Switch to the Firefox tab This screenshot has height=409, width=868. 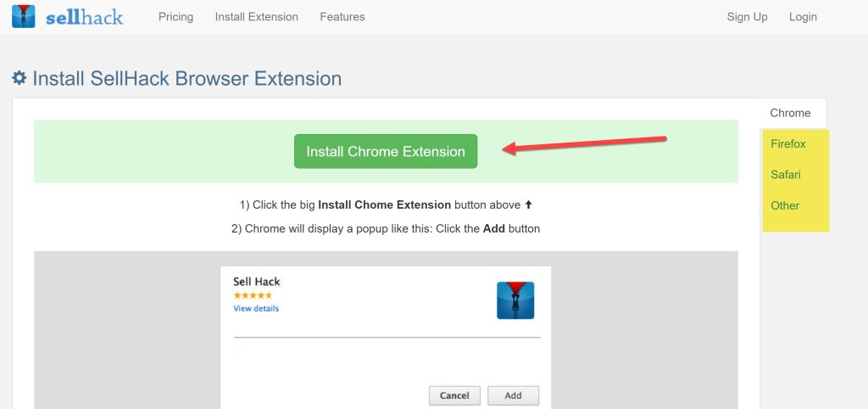point(788,144)
